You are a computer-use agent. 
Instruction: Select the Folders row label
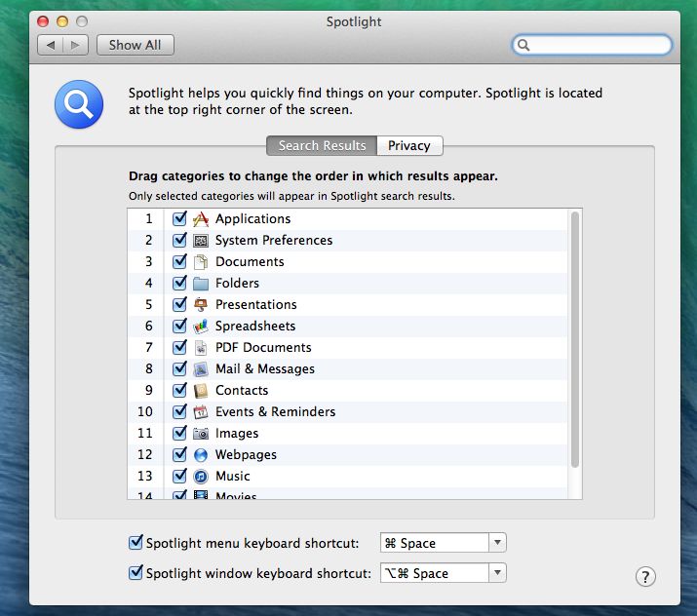[238, 283]
